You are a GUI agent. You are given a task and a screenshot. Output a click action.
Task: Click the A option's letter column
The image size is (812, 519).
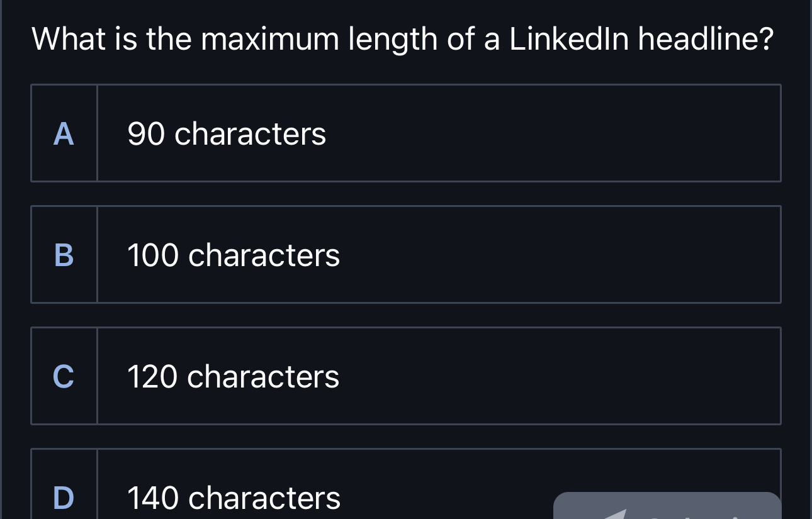(63, 133)
